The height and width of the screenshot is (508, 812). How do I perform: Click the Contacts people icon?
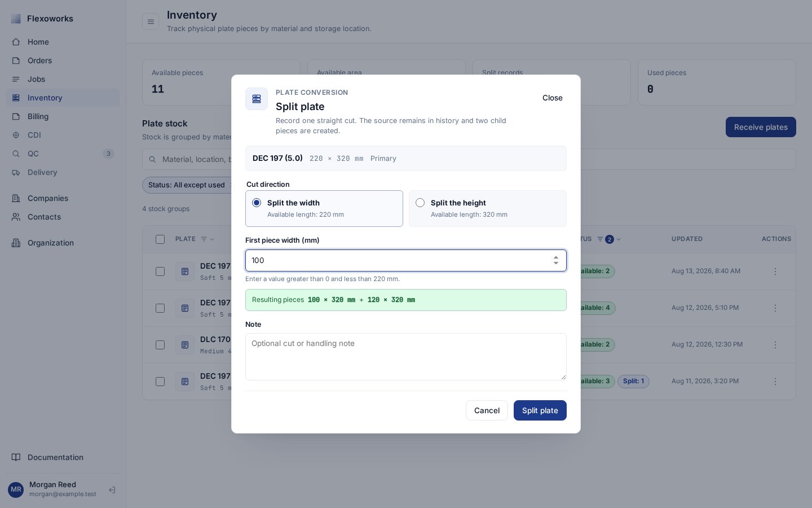(x=16, y=217)
